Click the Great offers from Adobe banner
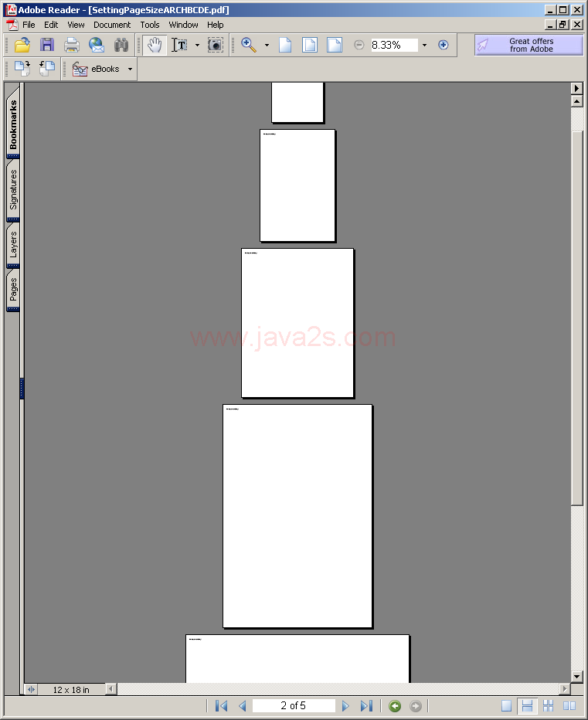This screenshot has width=588, height=720. (529, 45)
